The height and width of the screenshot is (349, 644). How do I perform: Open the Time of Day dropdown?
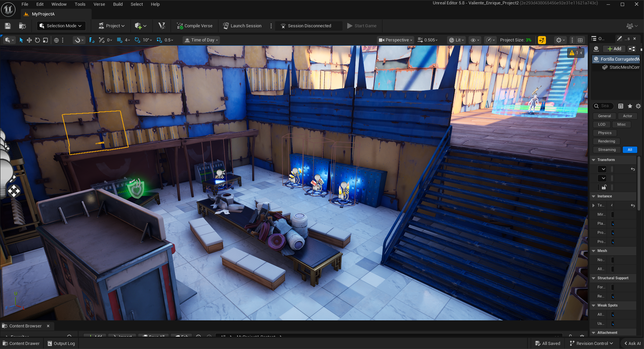pos(201,40)
